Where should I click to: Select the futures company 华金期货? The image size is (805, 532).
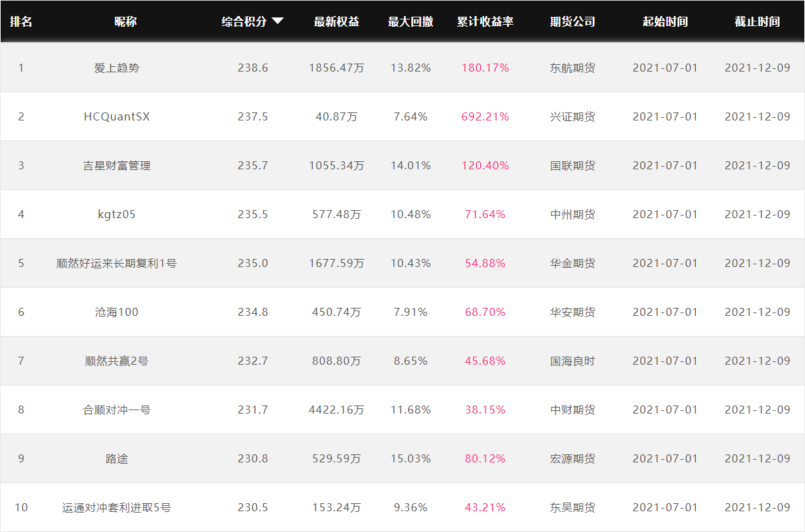(x=573, y=263)
